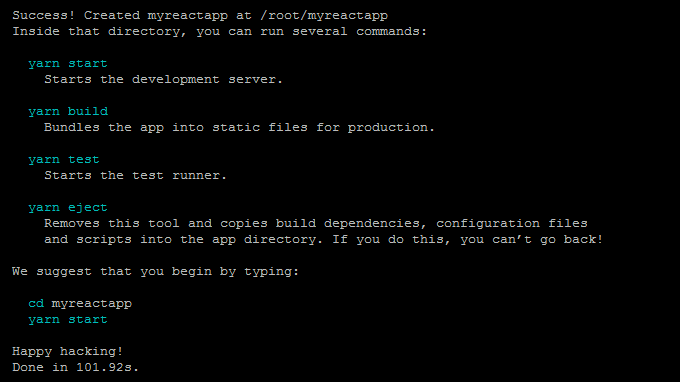Click 'Removes this tool and copies build' line
This screenshot has height=382, width=680.
tap(316, 224)
